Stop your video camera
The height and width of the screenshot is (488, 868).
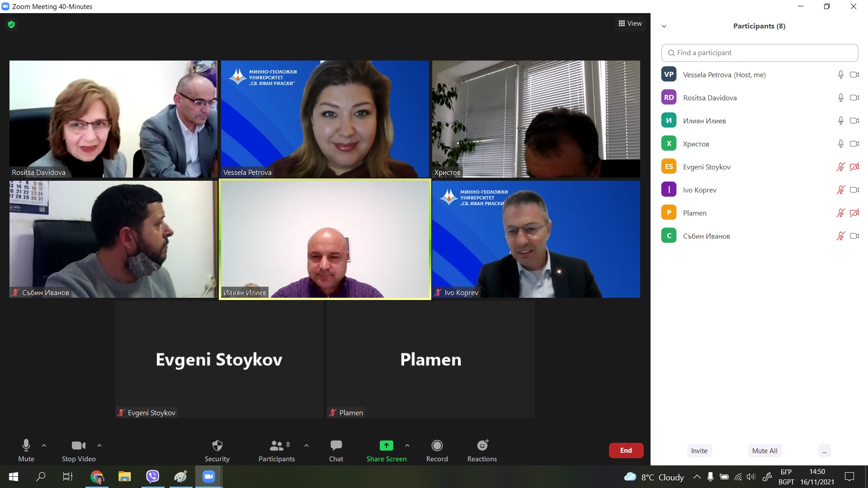[79, 446]
